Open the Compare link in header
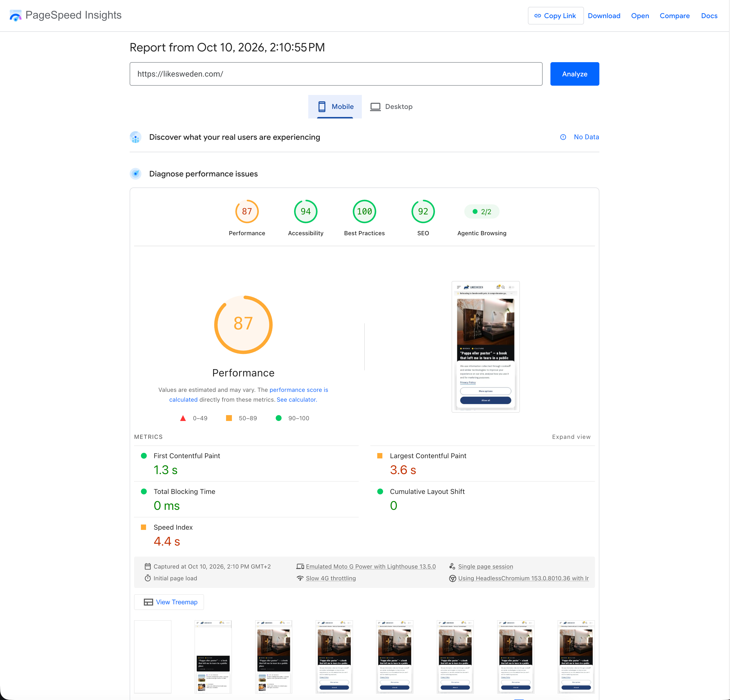This screenshot has width=730, height=700. [x=674, y=16]
